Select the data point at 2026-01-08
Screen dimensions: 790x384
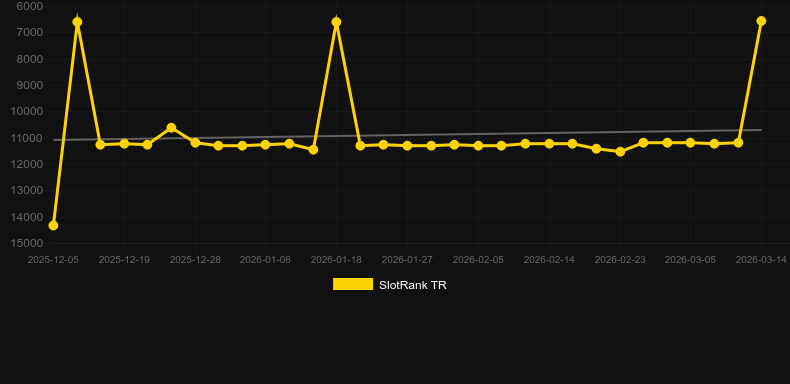click(x=266, y=145)
